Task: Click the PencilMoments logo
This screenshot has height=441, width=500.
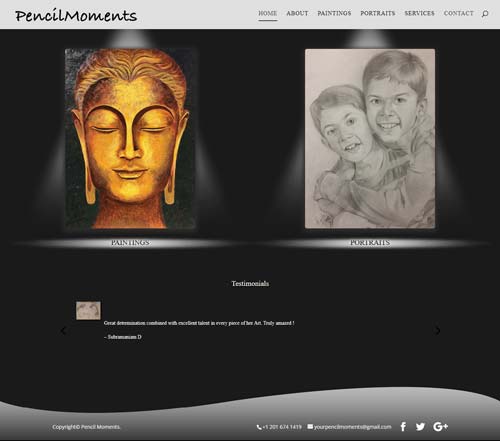Action: click(76, 16)
